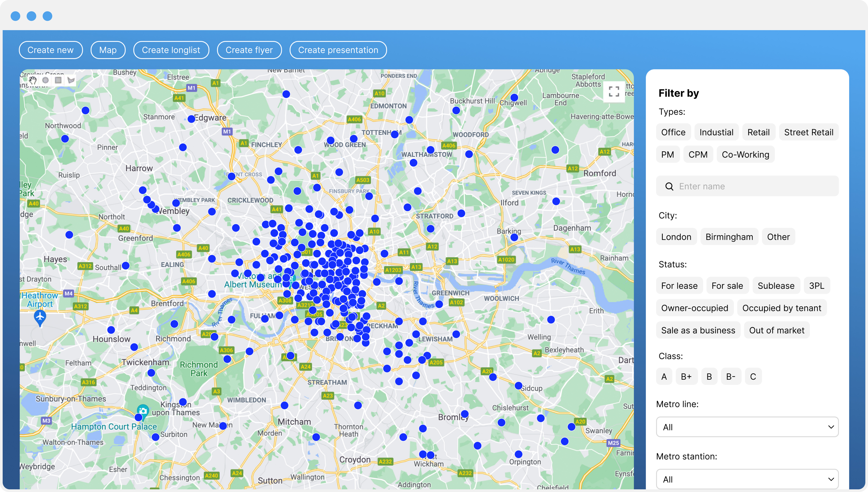Select the plain class B filter
Screen dimensions: 868x492
click(x=709, y=377)
